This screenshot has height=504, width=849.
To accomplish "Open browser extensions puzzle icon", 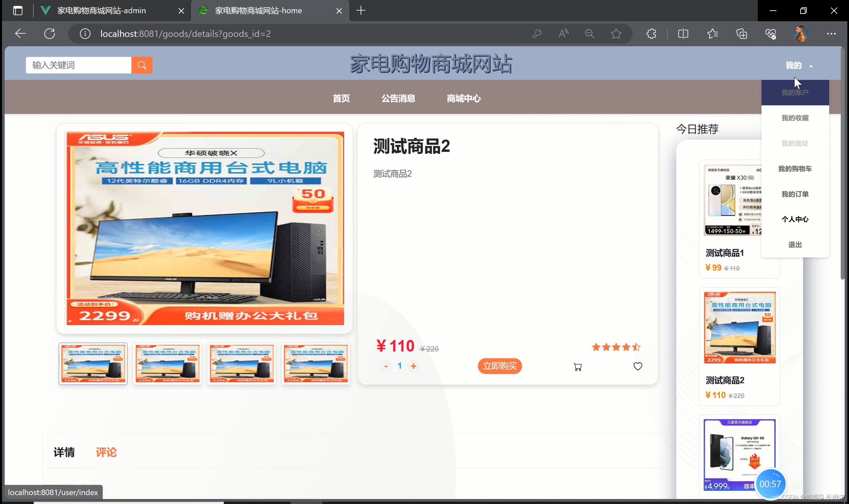I will click(651, 34).
